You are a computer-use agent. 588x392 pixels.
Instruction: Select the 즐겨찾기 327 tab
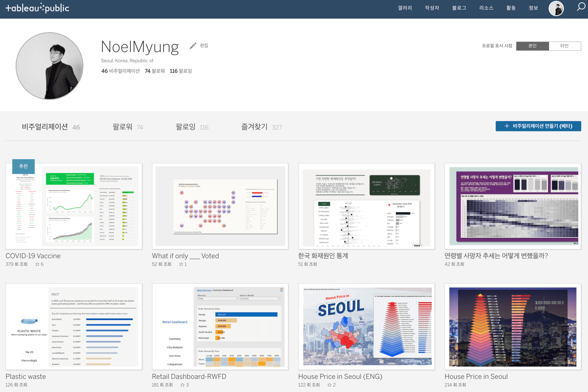pos(261,127)
